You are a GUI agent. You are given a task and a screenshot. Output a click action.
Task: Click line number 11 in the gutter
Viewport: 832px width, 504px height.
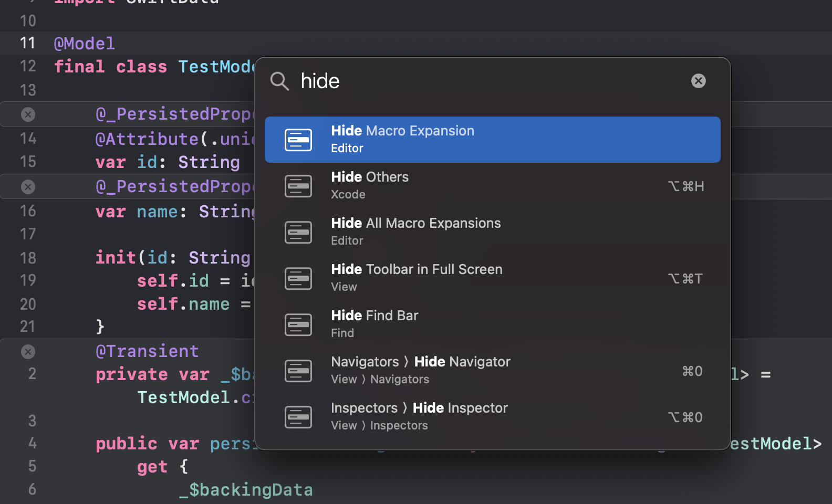pyautogui.click(x=28, y=43)
